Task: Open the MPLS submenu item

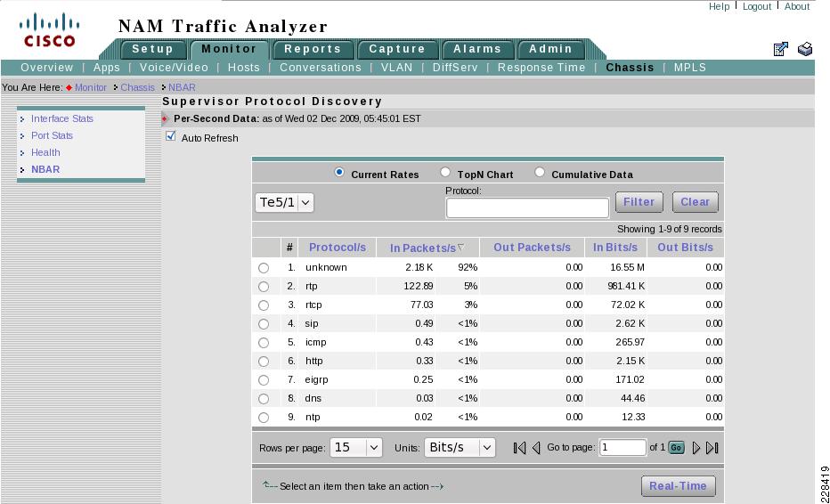Action: (689, 68)
